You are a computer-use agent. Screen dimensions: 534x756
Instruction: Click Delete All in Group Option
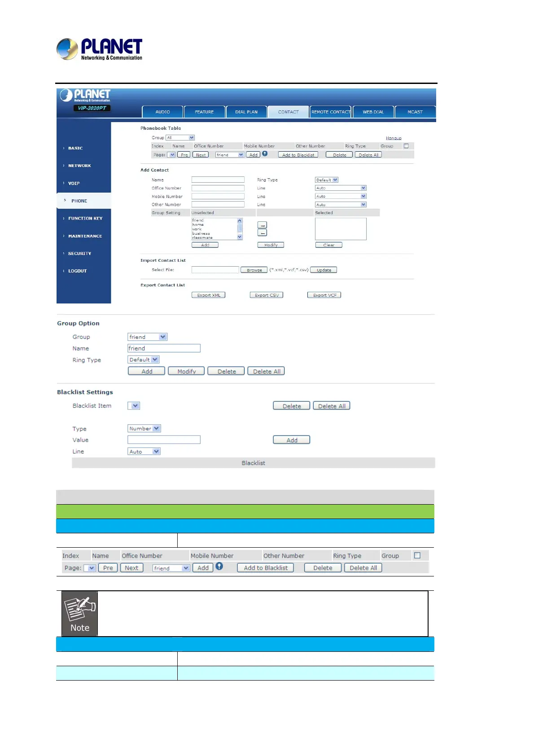pos(267,371)
